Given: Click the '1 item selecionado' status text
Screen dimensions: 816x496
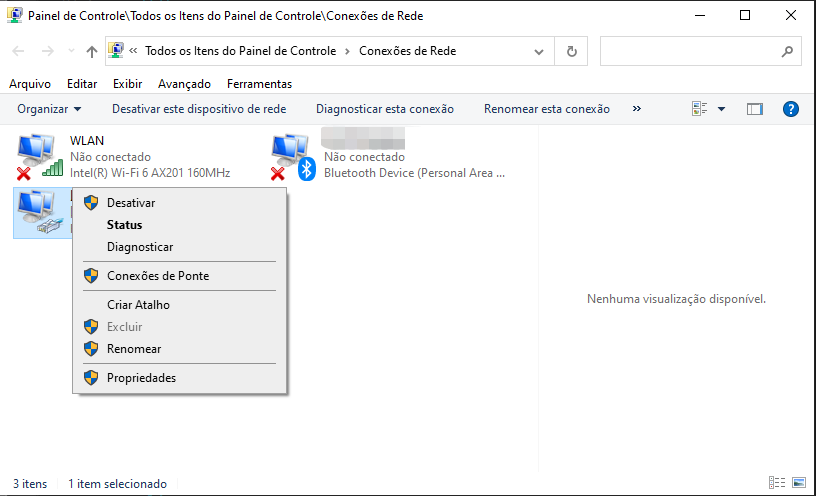Looking at the screenshot, I should click(117, 484).
